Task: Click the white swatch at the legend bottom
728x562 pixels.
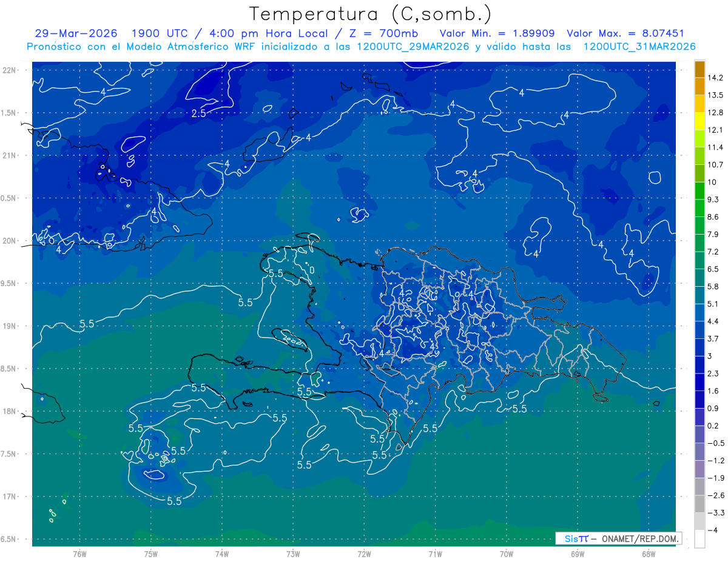Action: [699, 538]
